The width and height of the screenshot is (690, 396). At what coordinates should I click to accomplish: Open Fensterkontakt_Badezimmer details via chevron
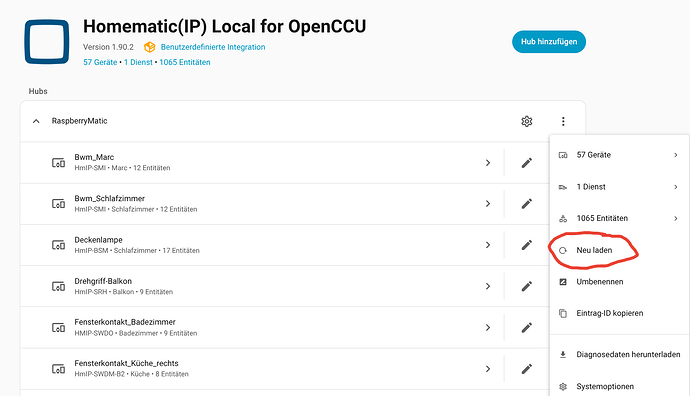click(x=488, y=327)
